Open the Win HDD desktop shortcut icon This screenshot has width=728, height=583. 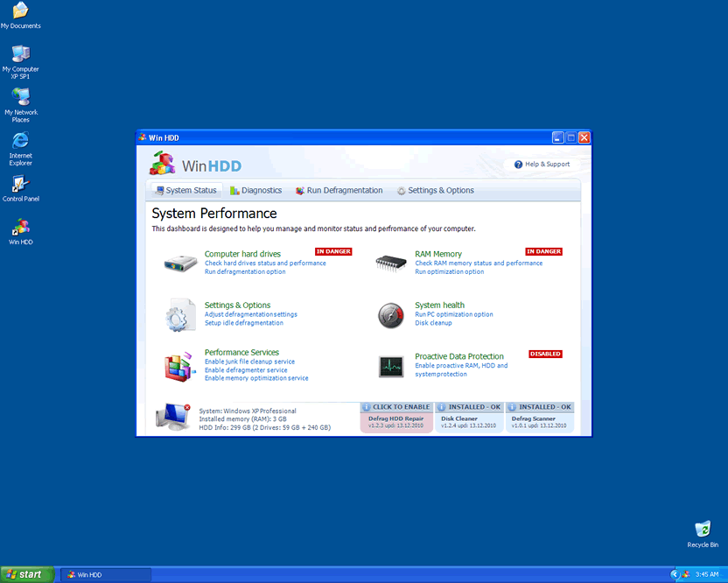(20, 228)
